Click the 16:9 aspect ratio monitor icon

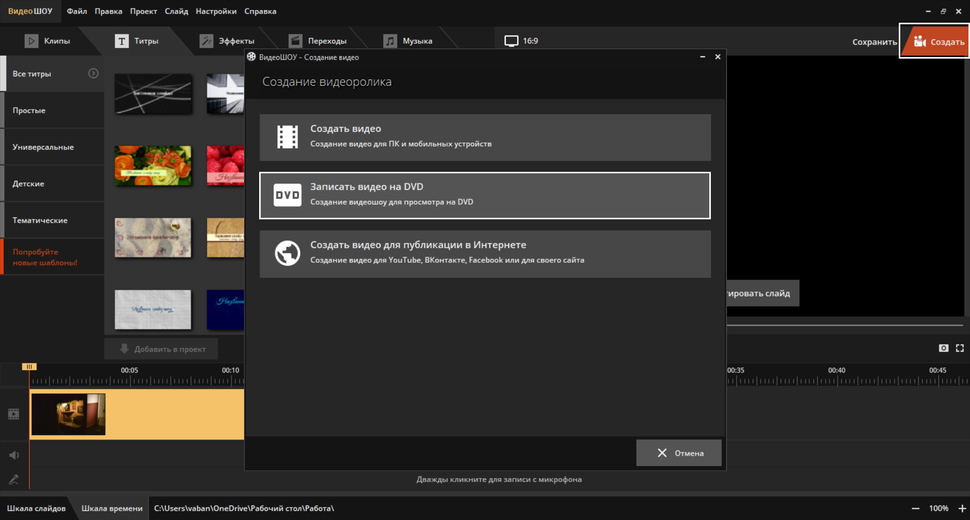[x=511, y=41]
